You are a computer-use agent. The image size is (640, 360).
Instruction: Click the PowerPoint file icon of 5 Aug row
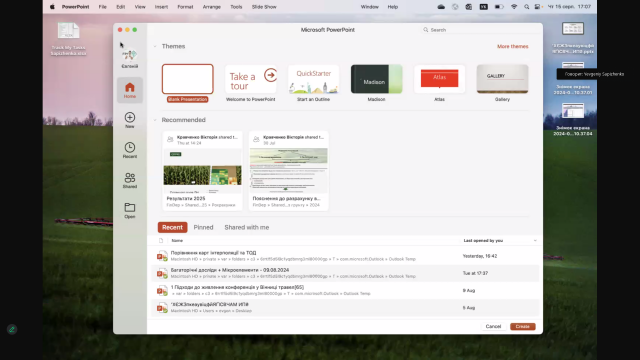[162, 307]
